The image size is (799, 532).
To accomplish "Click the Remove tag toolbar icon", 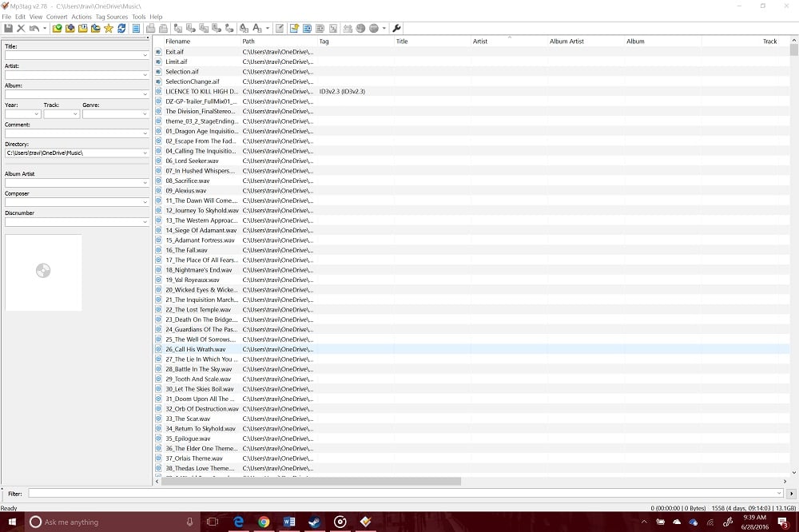I will (21, 28).
